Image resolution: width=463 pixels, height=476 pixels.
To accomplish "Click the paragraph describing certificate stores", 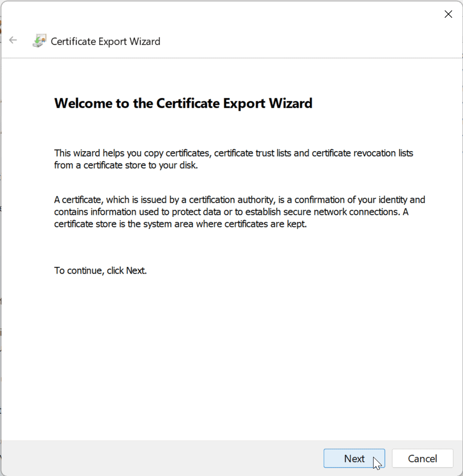I will click(x=239, y=211).
